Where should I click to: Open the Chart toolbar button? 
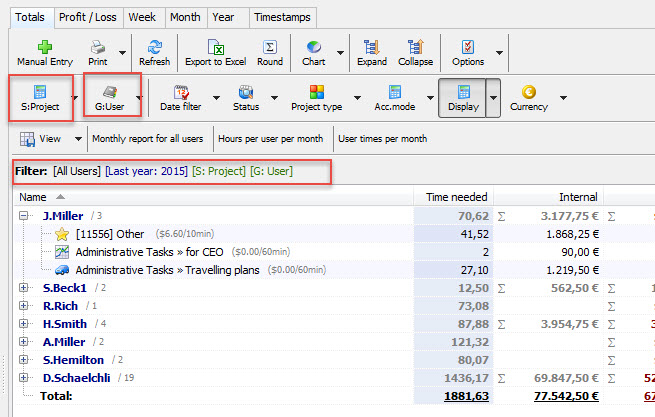(x=313, y=47)
